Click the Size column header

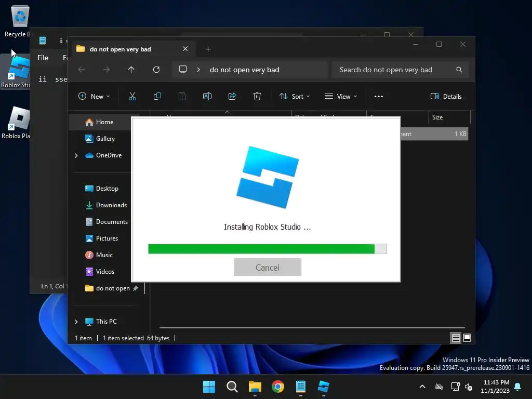[449, 117]
